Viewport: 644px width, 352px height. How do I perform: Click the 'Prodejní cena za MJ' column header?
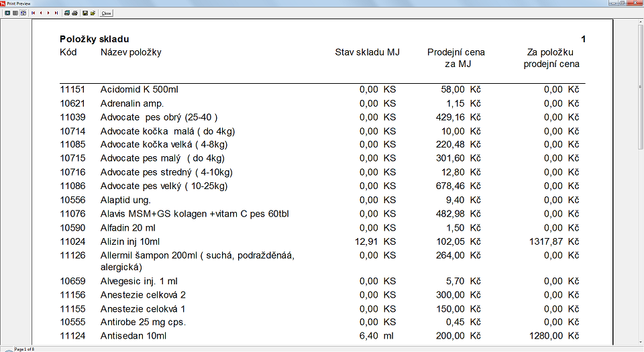click(456, 58)
